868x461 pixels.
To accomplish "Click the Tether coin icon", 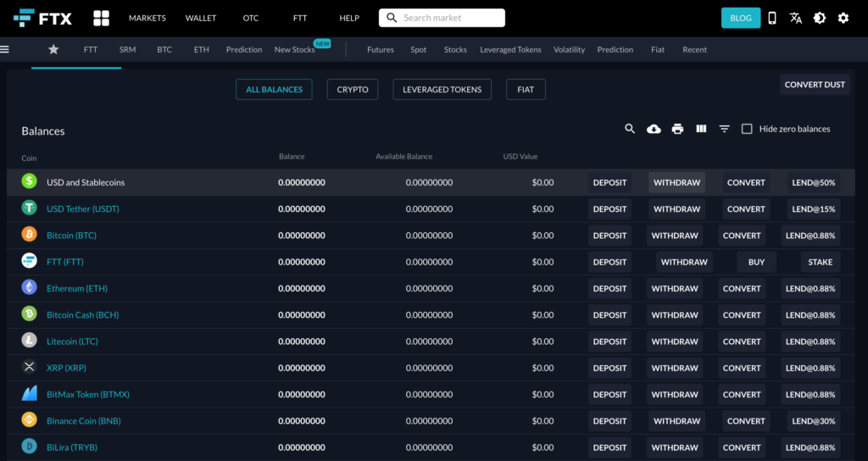I will [29, 208].
